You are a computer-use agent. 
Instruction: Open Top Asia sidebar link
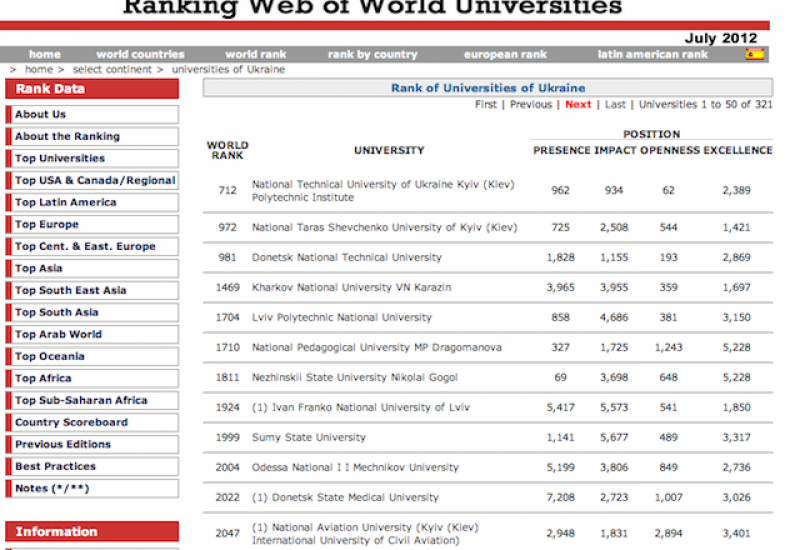pyautogui.click(x=92, y=268)
